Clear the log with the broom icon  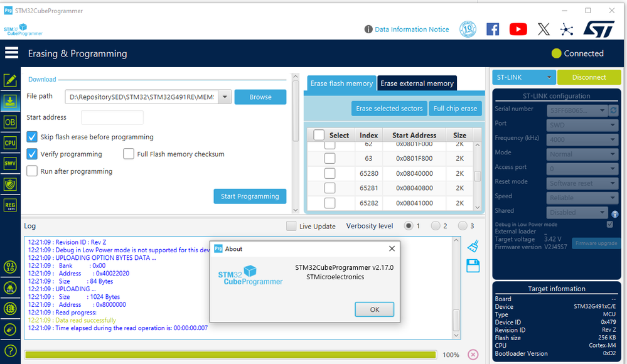pos(473,246)
